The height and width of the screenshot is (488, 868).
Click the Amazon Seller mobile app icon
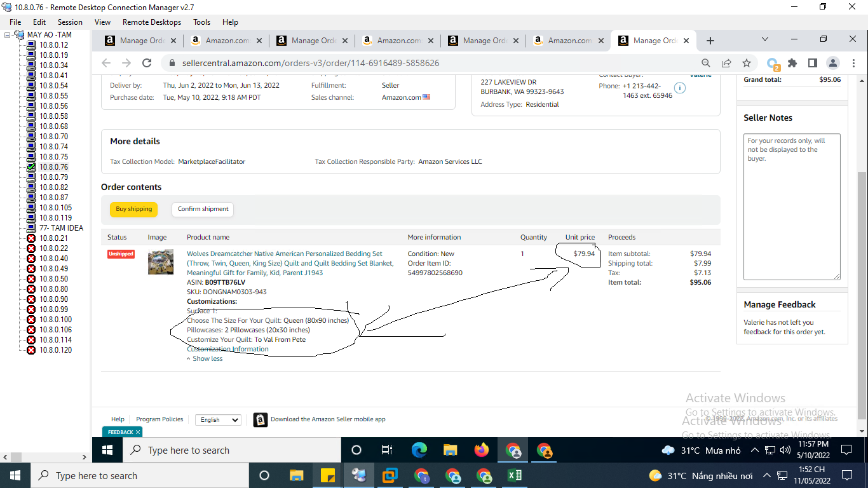pyautogui.click(x=260, y=419)
